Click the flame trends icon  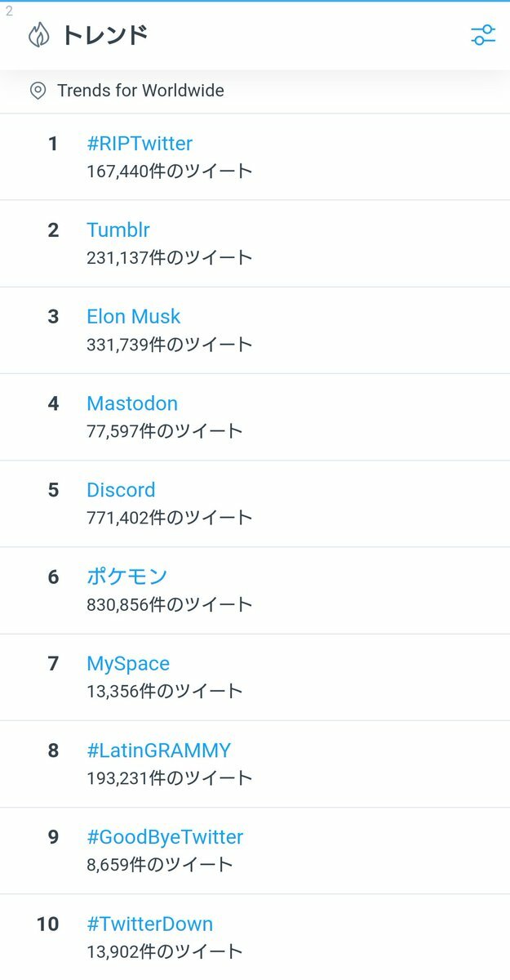pos(38,35)
